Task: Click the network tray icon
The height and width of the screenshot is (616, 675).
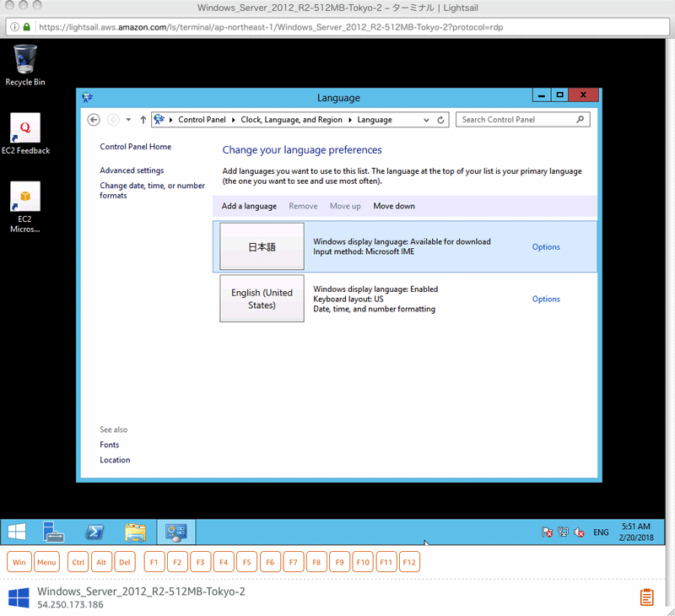Action: [x=563, y=532]
